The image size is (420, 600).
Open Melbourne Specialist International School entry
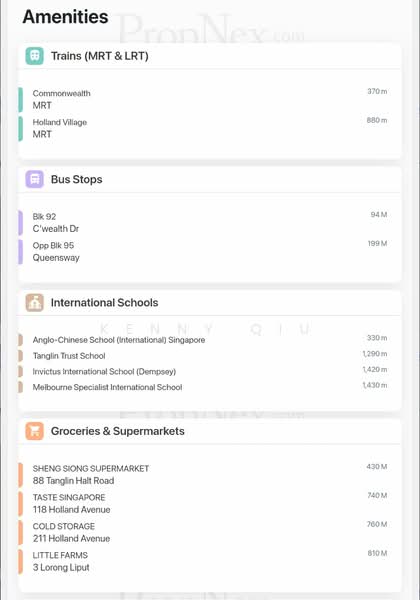[x=203, y=387]
